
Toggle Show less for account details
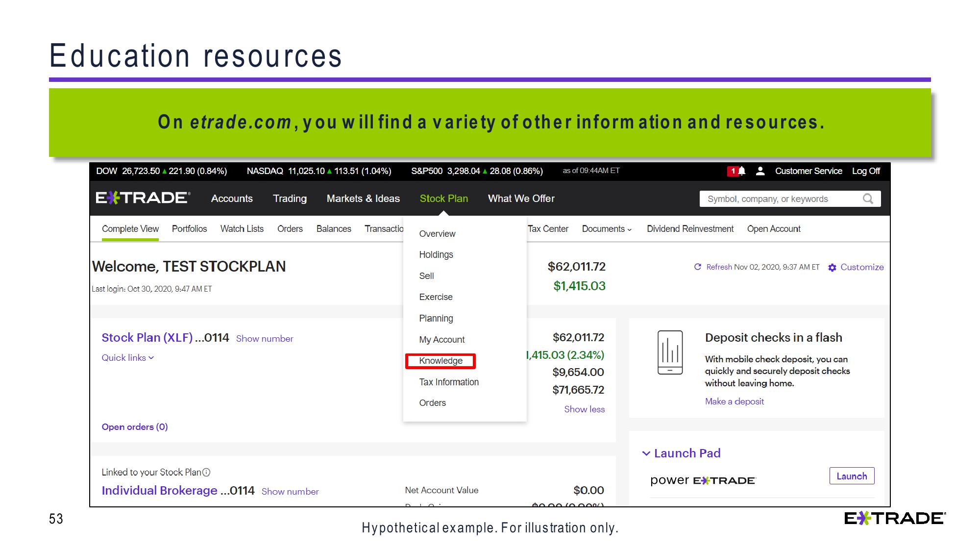pos(585,409)
